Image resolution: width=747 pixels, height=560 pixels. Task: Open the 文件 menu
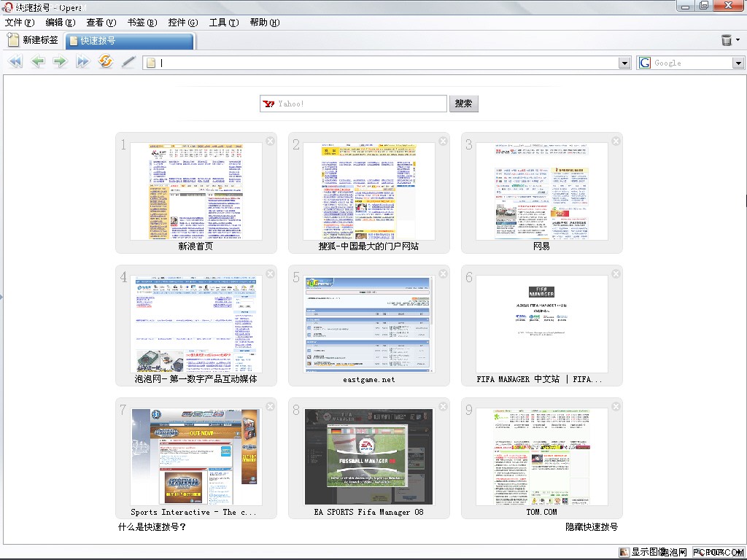pos(20,23)
